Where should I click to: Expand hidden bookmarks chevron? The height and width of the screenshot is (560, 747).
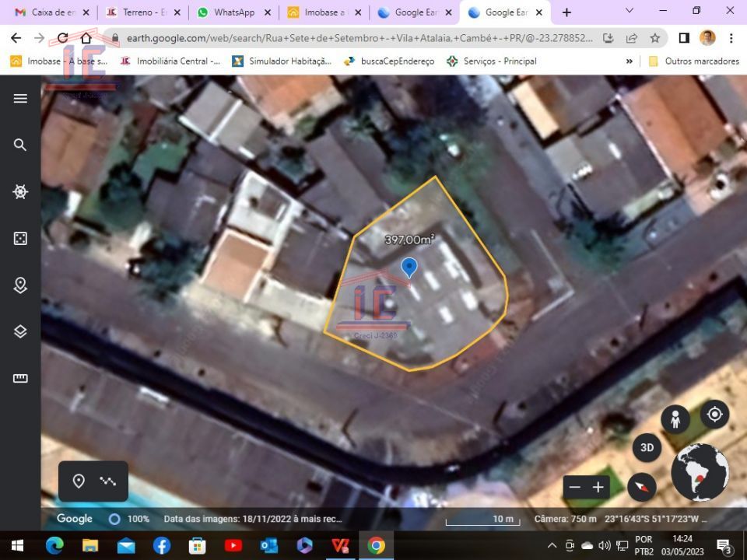pyautogui.click(x=629, y=61)
